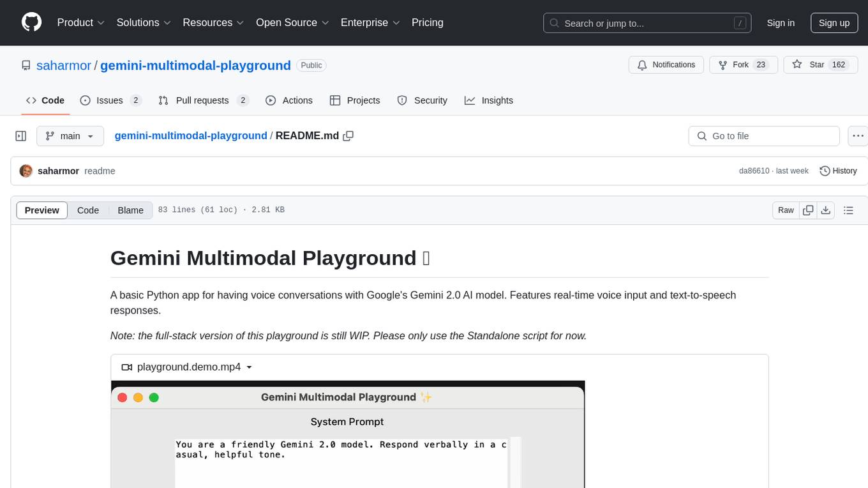Switch to the Actions tab
This screenshot has width=868, height=488.
(x=288, y=100)
